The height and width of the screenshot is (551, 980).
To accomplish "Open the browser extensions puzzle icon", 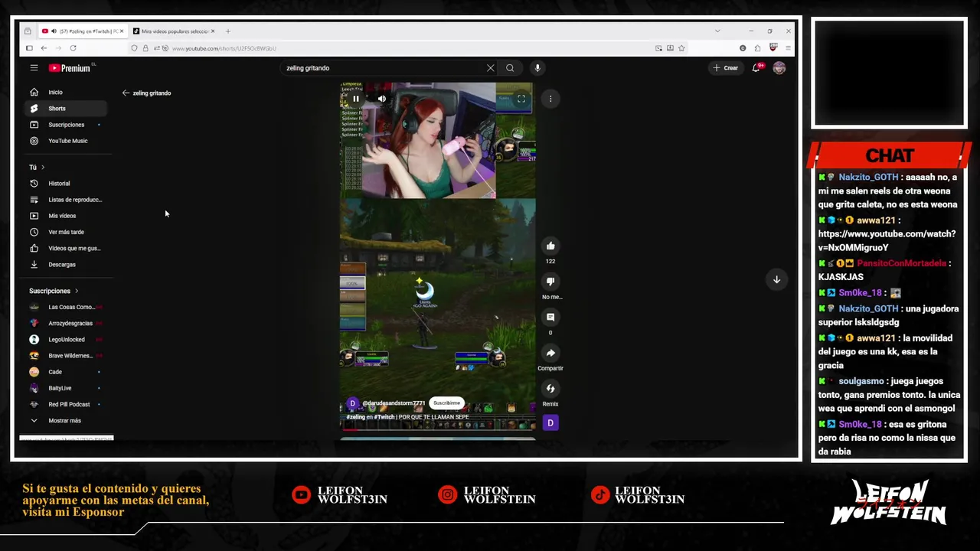I will 757,48.
